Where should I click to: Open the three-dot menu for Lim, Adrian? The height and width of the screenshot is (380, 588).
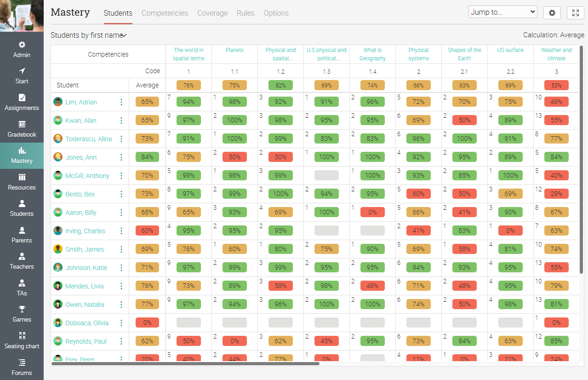121,102
